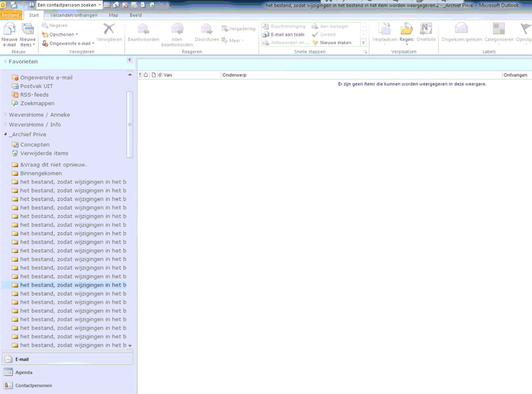The width and height of the screenshot is (532, 394).
Task: Collapse the _Archief Prive folder tree
Action: tap(5, 134)
